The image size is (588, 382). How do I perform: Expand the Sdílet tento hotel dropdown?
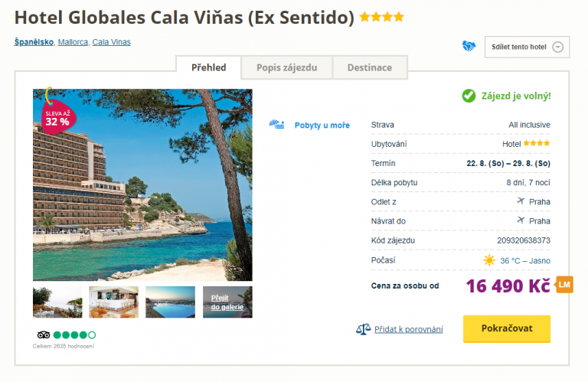(557, 47)
